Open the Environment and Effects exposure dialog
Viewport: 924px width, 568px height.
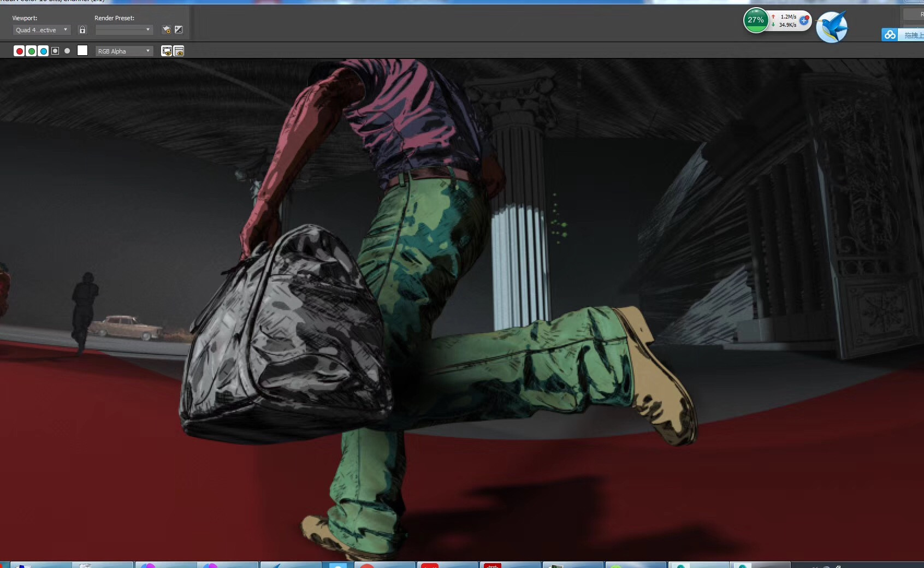pos(179,29)
